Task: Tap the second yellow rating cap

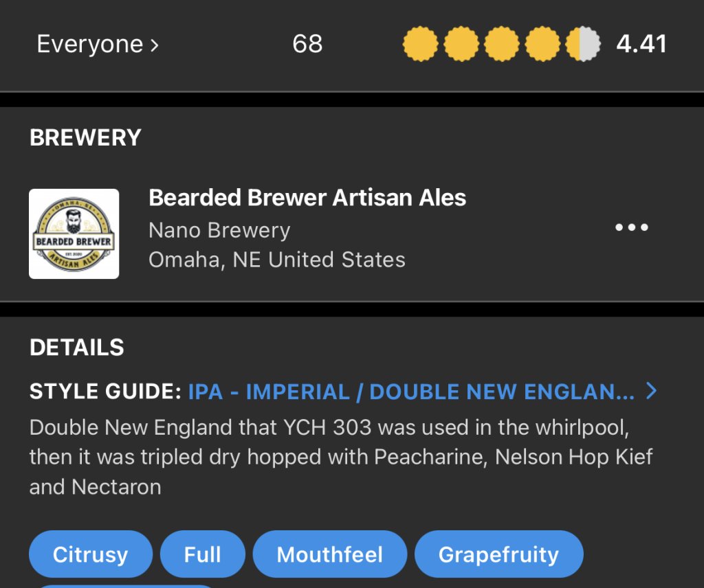Action: [x=461, y=45]
